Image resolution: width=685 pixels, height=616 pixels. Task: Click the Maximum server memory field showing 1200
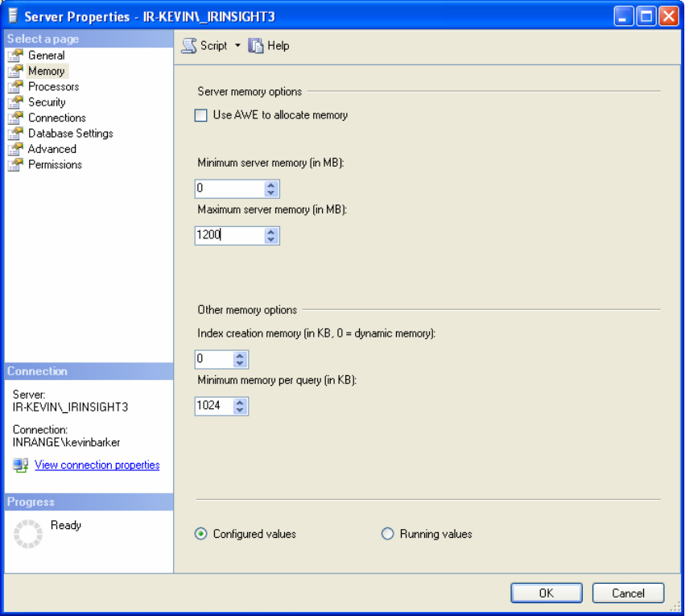coord(229,235)
